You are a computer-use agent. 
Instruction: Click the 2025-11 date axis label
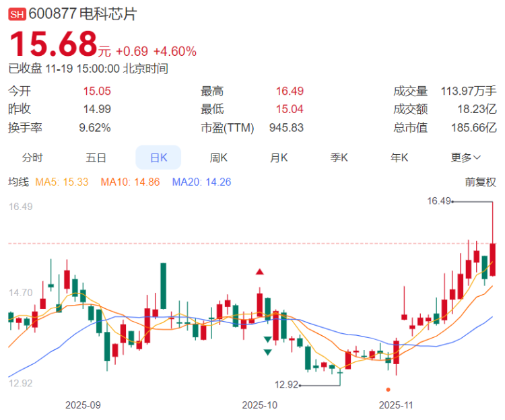(x=396, y=405)
